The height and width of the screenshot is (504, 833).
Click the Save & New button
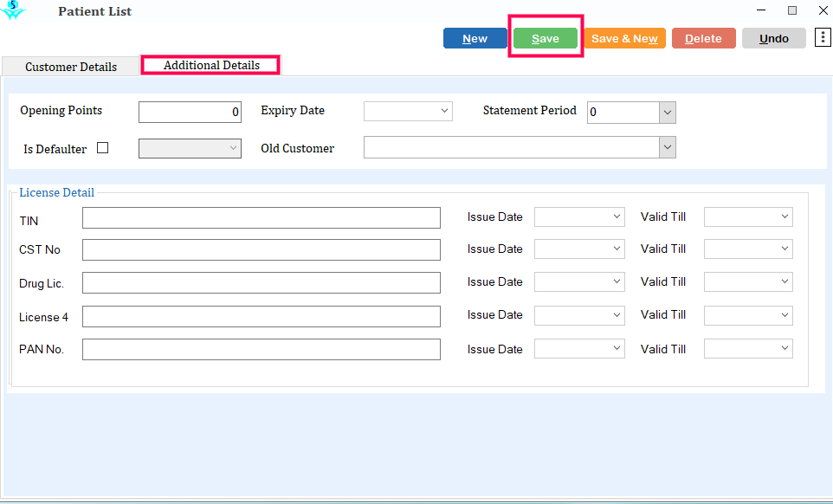pos(624,38)
